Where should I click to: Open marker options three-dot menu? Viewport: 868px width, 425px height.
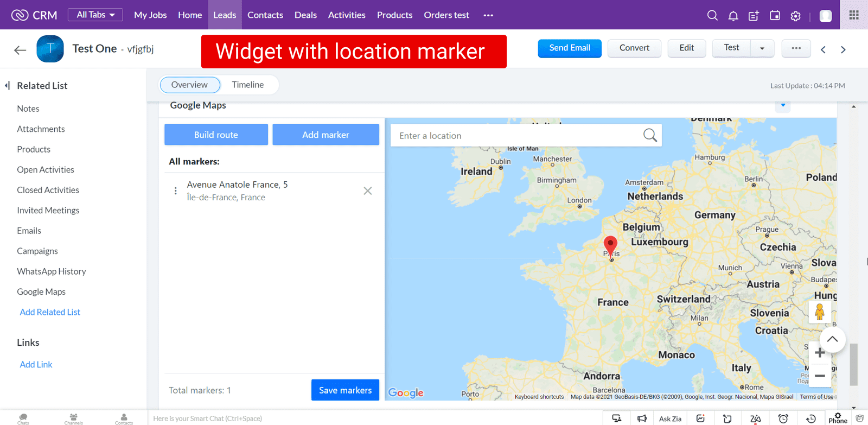click(x=175, y=191)
